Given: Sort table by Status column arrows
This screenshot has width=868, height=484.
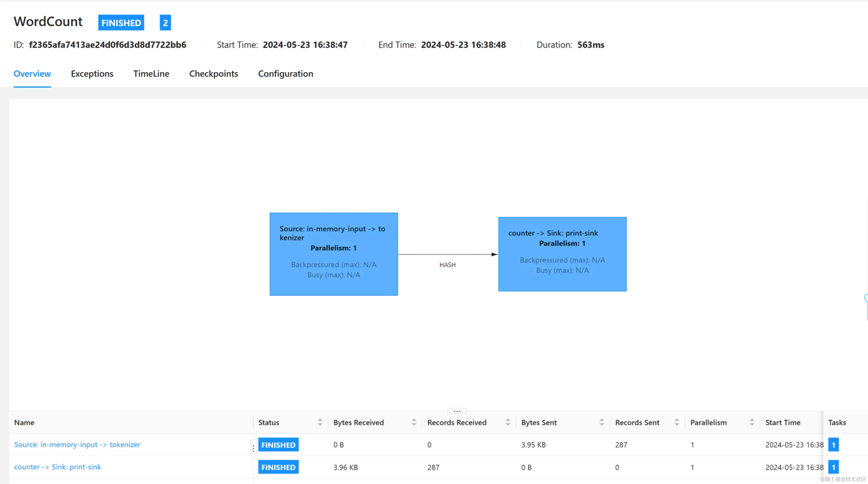Looking at the screenshot, I should coord(320,422).
